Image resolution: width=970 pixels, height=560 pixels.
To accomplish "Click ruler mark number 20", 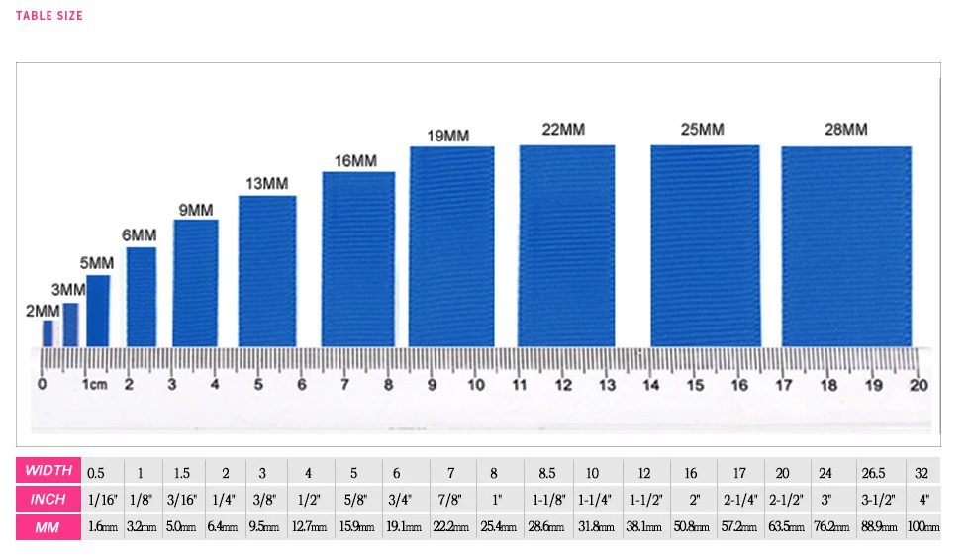I will click(x=919, y=385).
